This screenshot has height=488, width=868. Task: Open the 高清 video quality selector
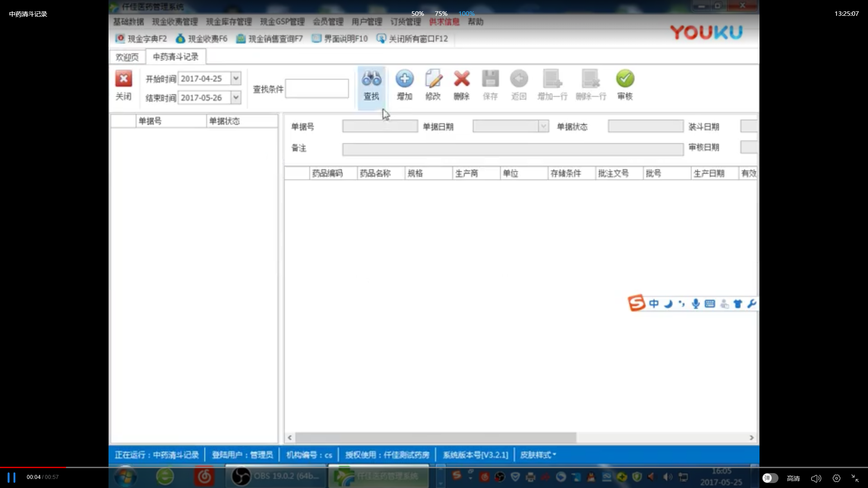click(x=793, y=478)
